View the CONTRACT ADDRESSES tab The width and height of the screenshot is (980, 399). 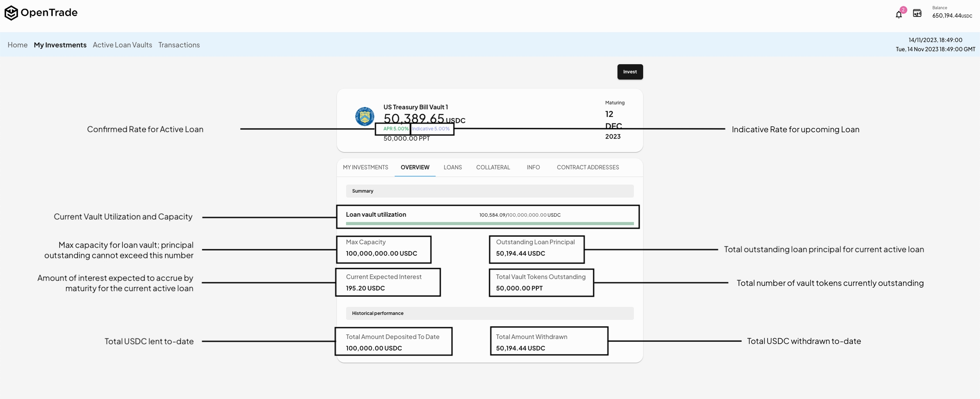[587, 167]
